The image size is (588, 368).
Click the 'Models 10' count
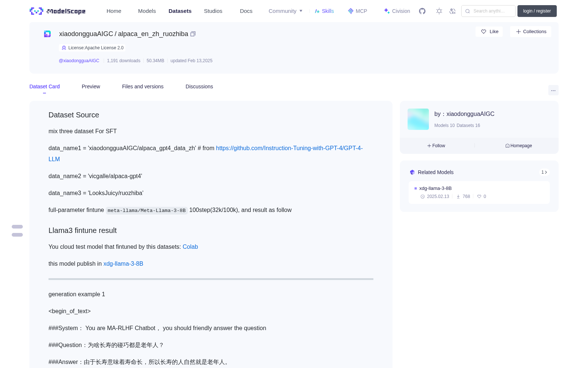[x=444, y=125]
